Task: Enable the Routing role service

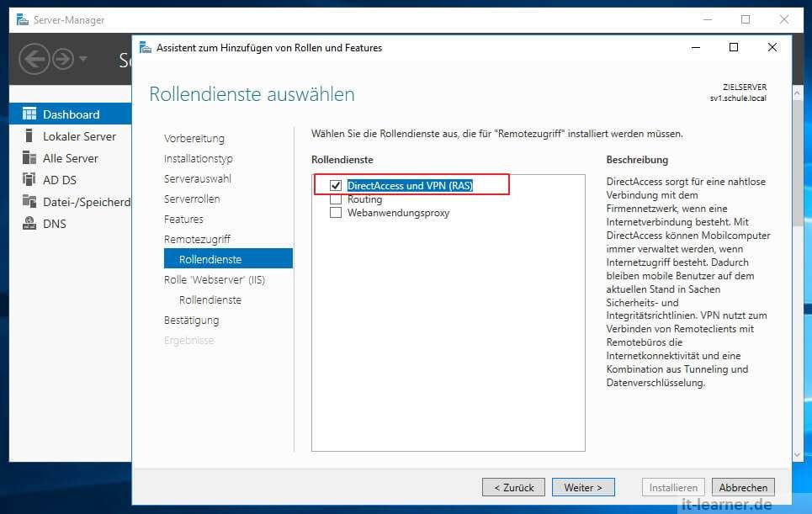Action: (337, 199)
